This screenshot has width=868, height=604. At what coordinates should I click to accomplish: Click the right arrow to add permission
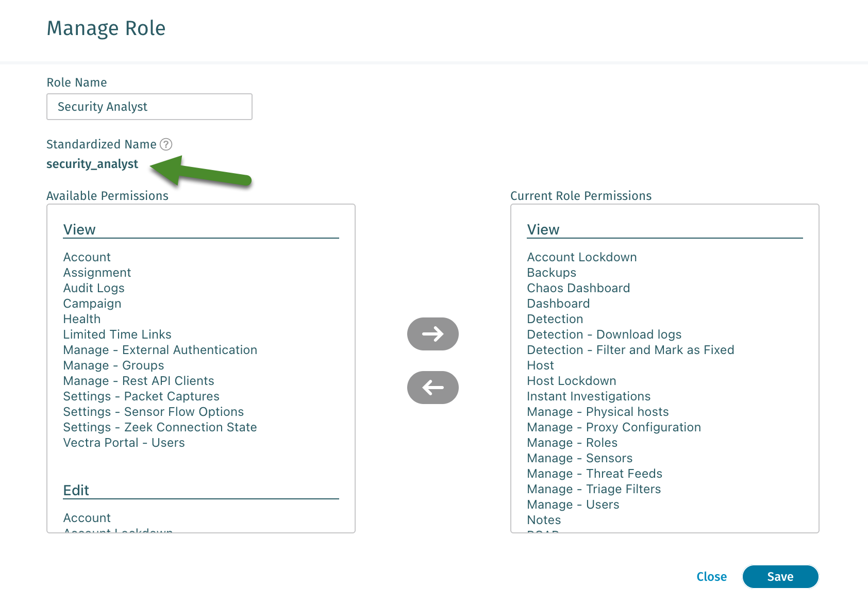pos(432,334)
